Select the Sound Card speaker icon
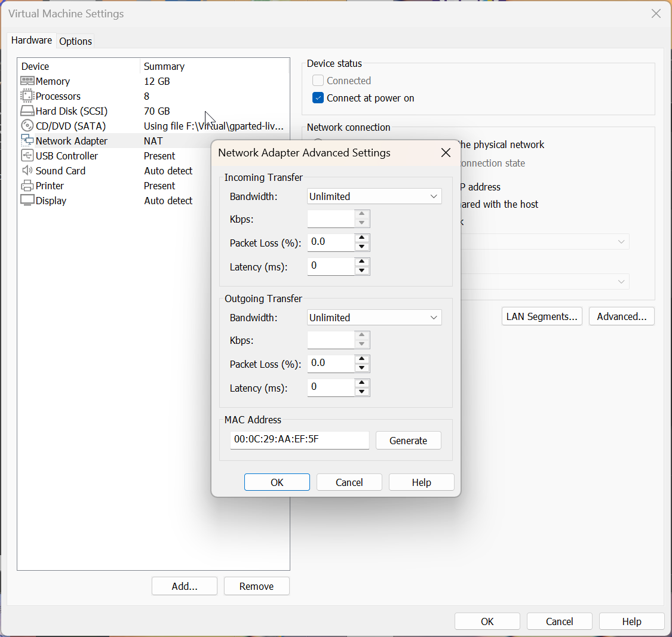The height and width of the screenshot is (637, 672). 27,171
